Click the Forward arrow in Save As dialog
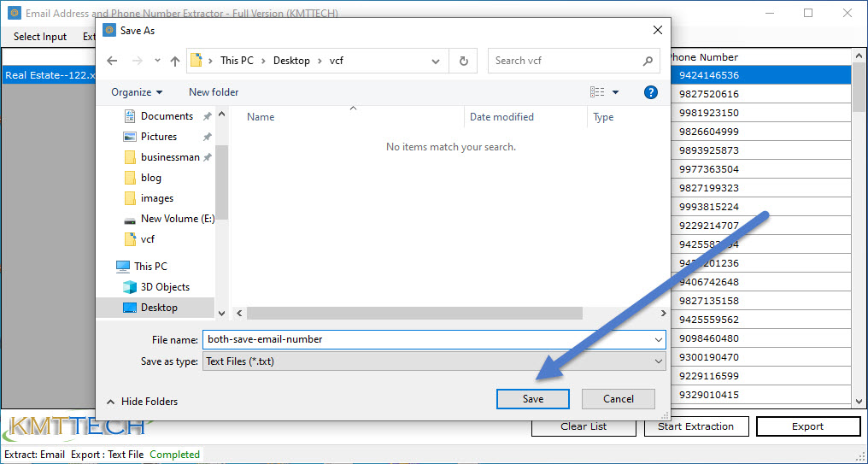868x464 pixels. coord(137,61)
